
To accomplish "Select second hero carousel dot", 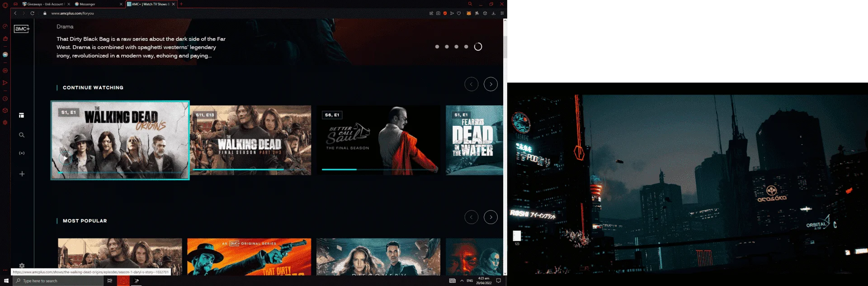I will [x=447, y=47].
